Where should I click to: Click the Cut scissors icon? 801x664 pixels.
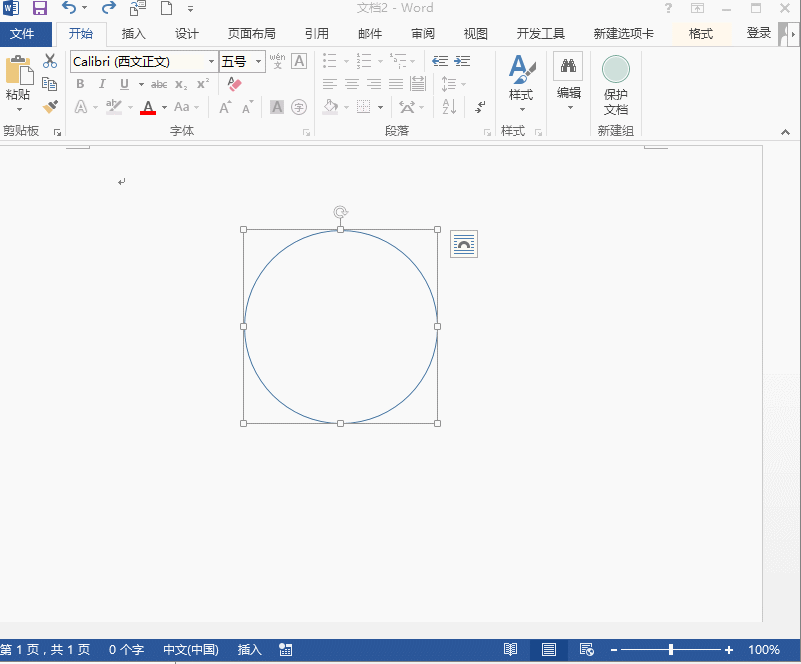pyautogui.click(x=50, y=61)
